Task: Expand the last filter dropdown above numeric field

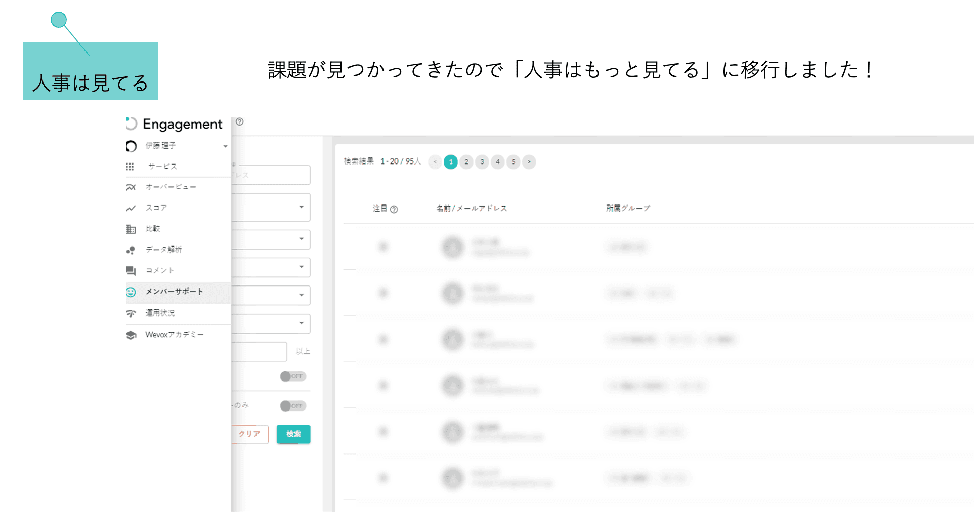Action: click(271, 323)
